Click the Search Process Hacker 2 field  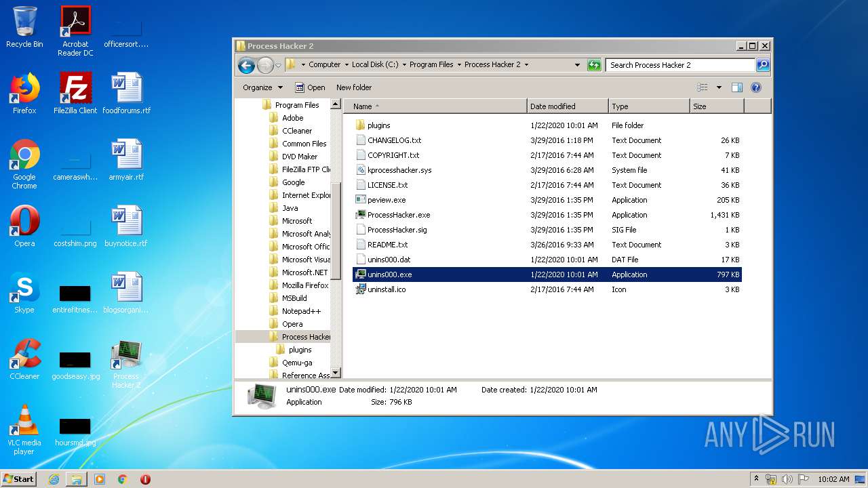coord(680,65)
